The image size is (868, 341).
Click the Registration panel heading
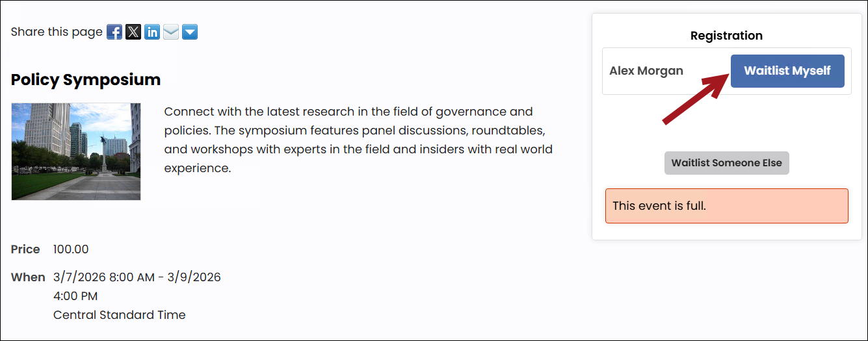[726, 35]
